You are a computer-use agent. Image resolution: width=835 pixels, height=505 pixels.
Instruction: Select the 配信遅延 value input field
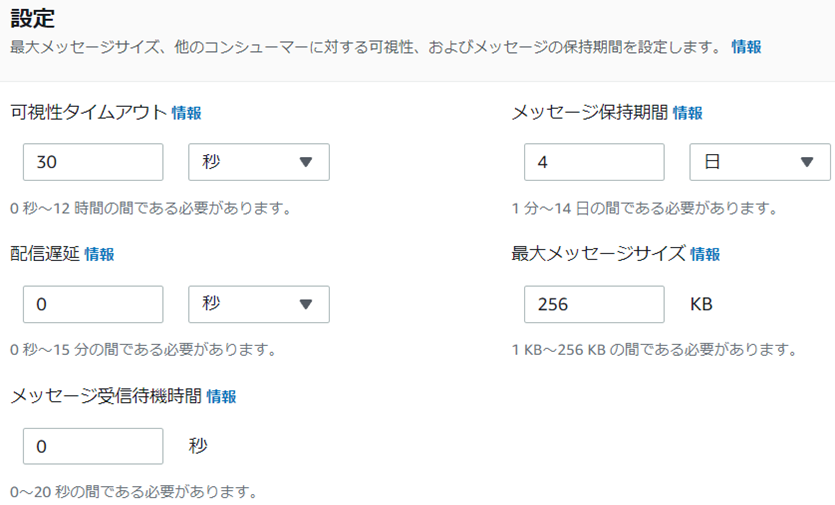pyautogui.click(x=93, y=304)
